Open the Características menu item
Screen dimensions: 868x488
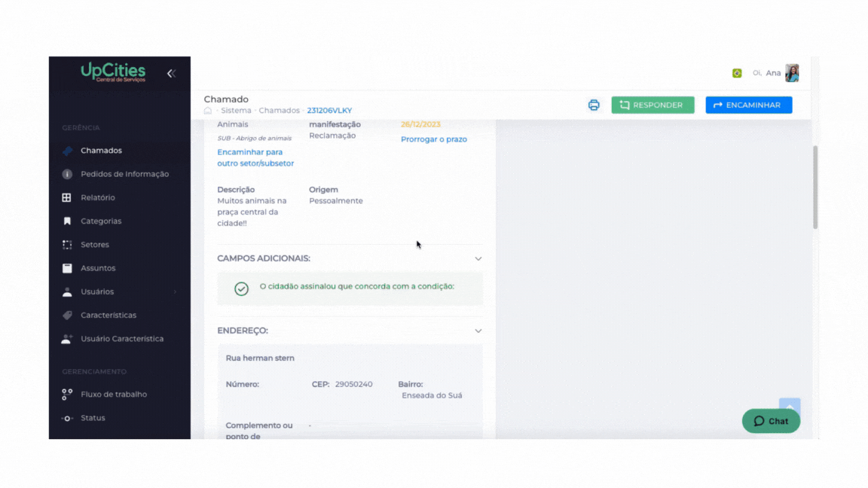(108, 316)
